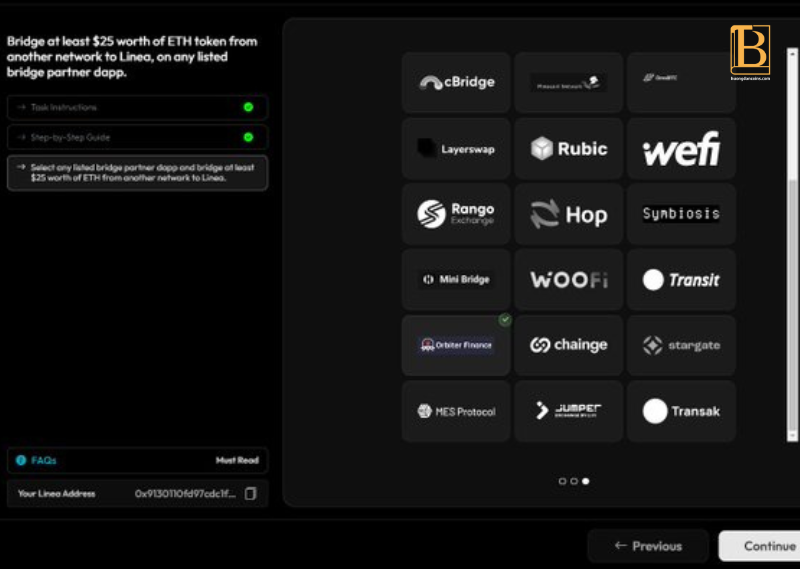Click the Orbiter Finance card
Viewport: 800px width, 569px height.
coord(456,345)
